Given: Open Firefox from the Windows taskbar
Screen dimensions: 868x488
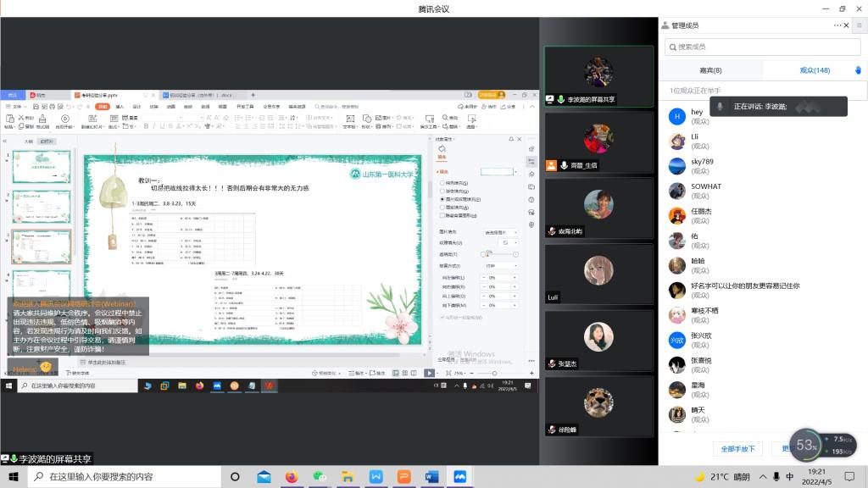Looking at the screenshot, I should 292,477.
